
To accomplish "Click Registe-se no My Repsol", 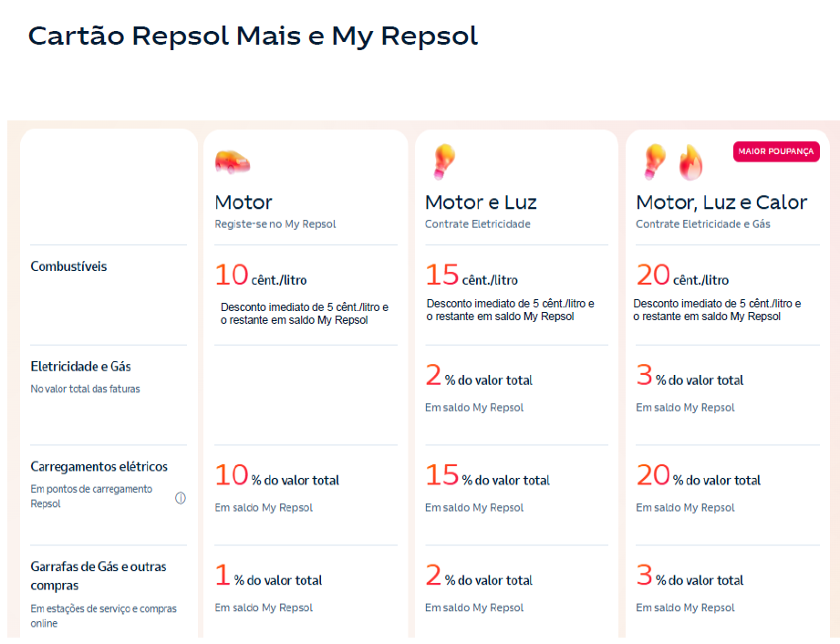I will pos(275,224).
